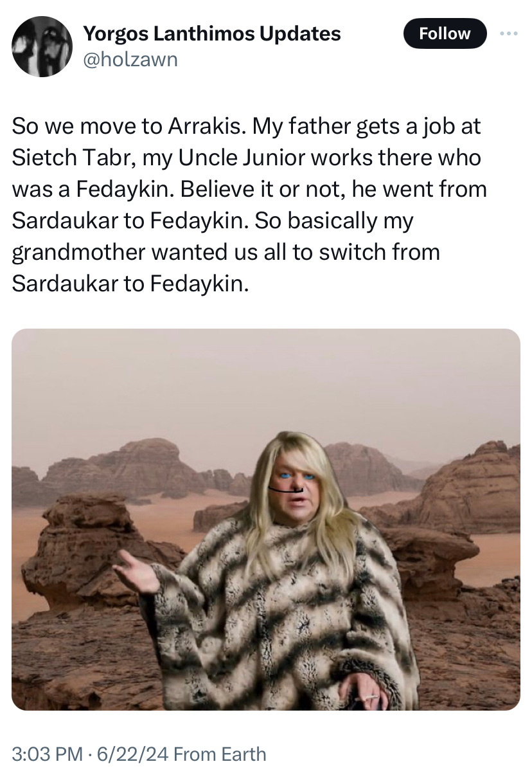Screen dimensions: 532x773
Task: Open the attached desert photo
Action: (266, 519)
